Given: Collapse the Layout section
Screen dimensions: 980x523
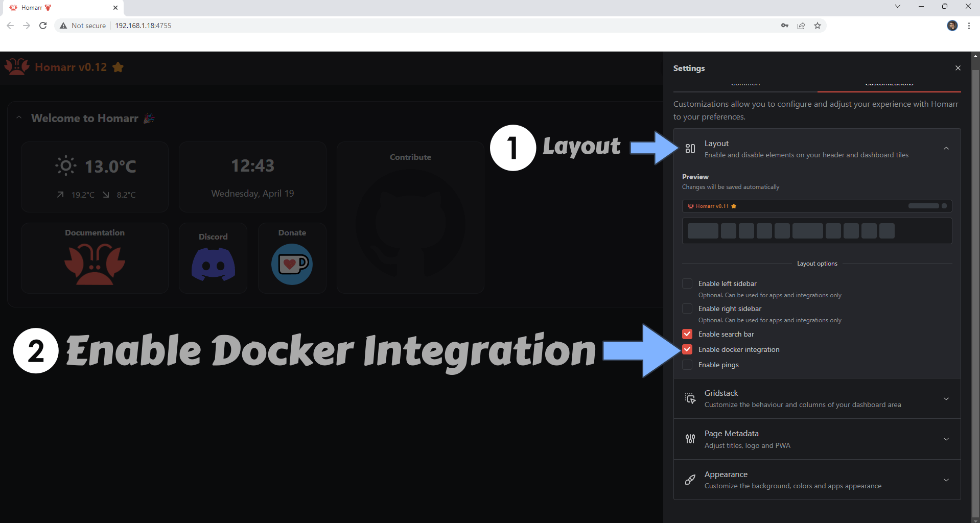Looking at the screenshot, I should click(946, 149).
